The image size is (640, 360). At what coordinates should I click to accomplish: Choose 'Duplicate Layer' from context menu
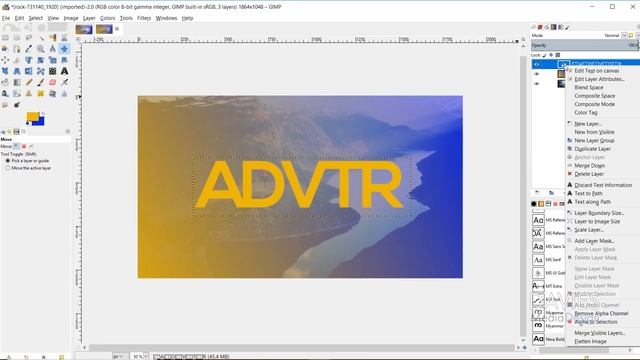coord(592,149)
